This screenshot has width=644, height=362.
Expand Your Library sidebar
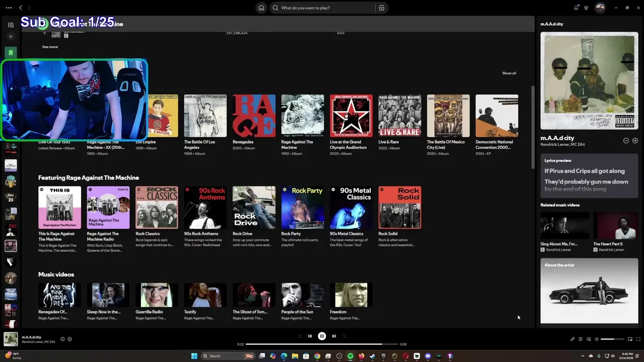[x=11, y=25]
